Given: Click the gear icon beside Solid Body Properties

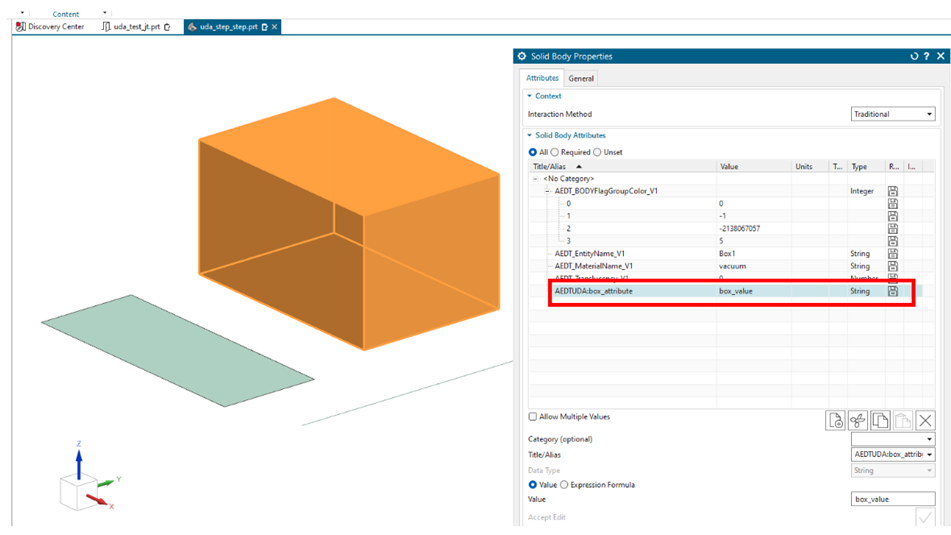Looking at the screenshot, I should (522, 56).
